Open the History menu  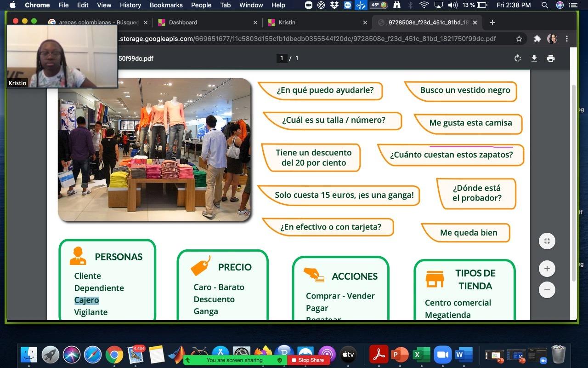point(130,5)
